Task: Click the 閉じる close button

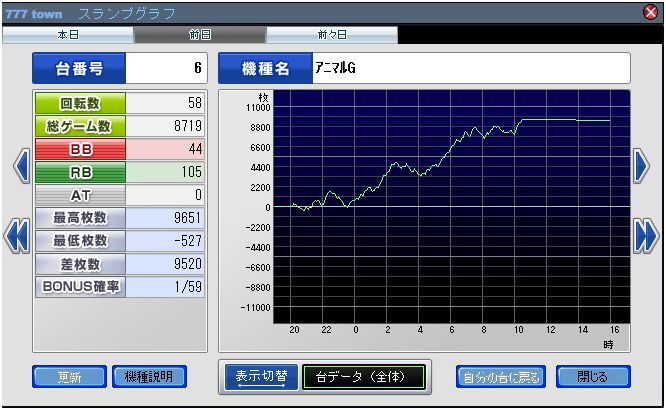Action: (x=593, y=377)
